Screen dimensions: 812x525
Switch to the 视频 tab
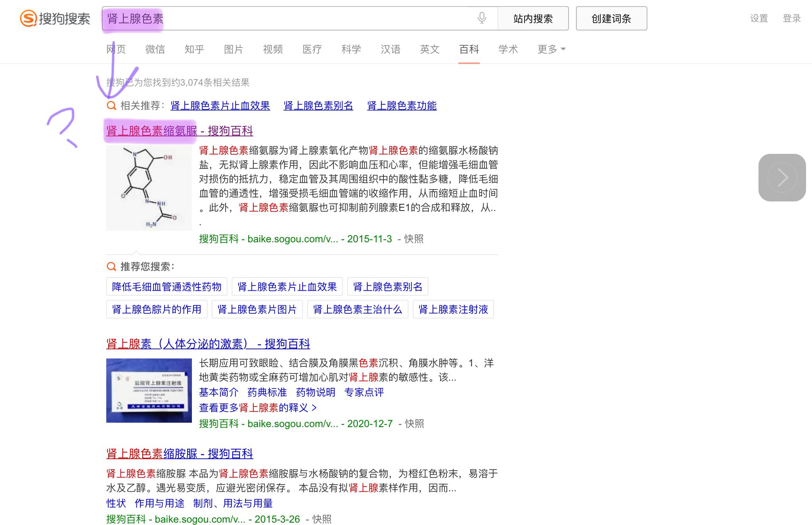coord(273,49)
